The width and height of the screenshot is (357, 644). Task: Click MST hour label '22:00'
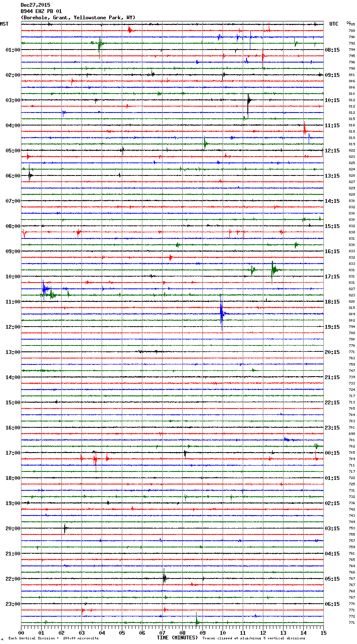click(13, 579)
